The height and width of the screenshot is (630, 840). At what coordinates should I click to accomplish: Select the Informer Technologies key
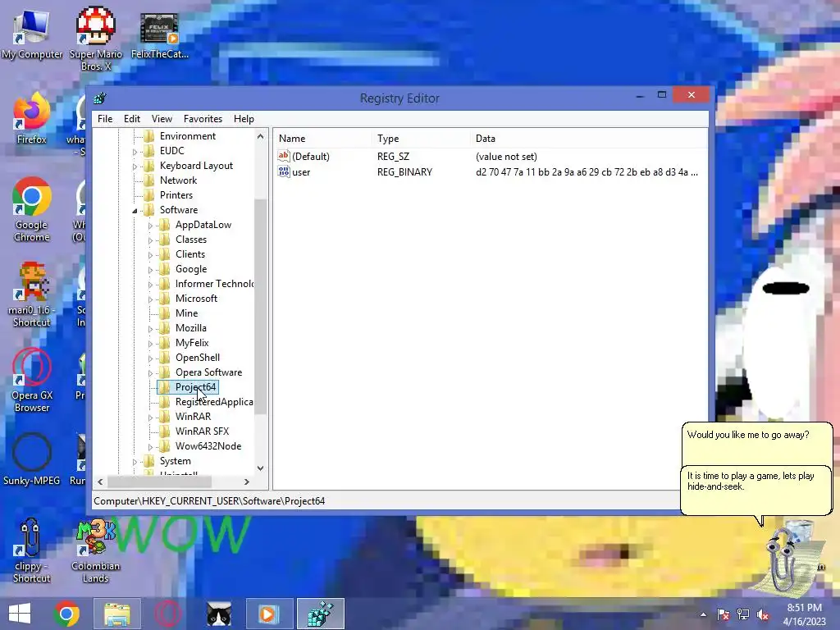pyautogui.click(x=214, y=284)
